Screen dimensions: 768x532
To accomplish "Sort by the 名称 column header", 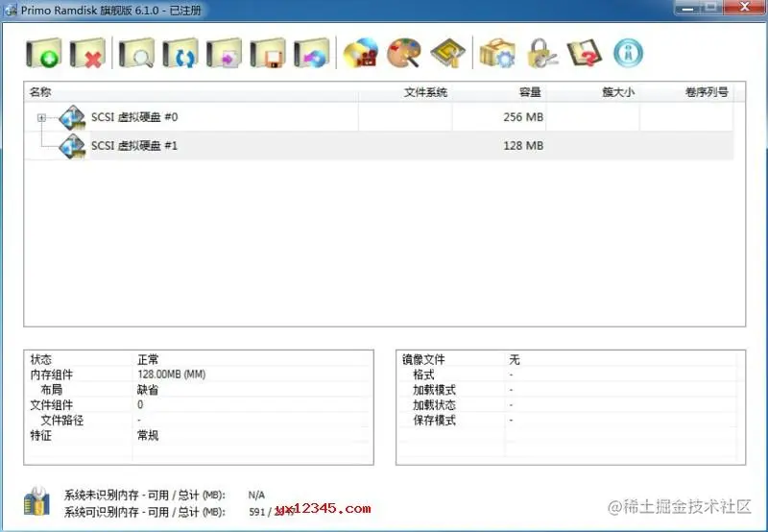I will [x=191, y=92].
